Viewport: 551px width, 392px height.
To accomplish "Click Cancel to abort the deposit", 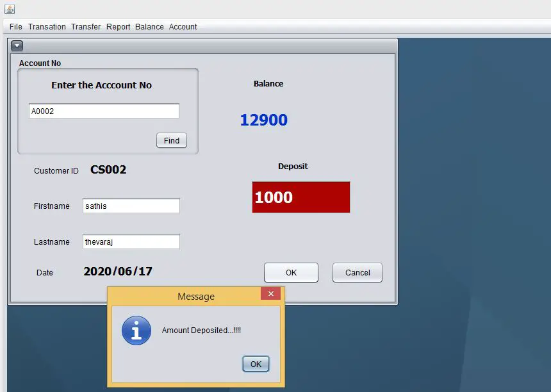I will (357, 272).
